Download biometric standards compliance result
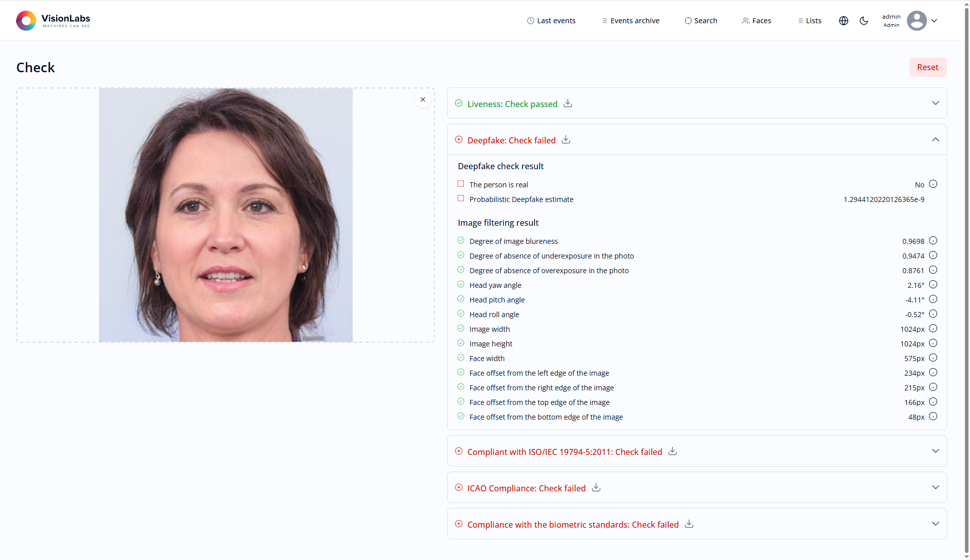Image resolution: width=970 pixels, height=560 pixels. pyautogui.click(x=689, y=524)
